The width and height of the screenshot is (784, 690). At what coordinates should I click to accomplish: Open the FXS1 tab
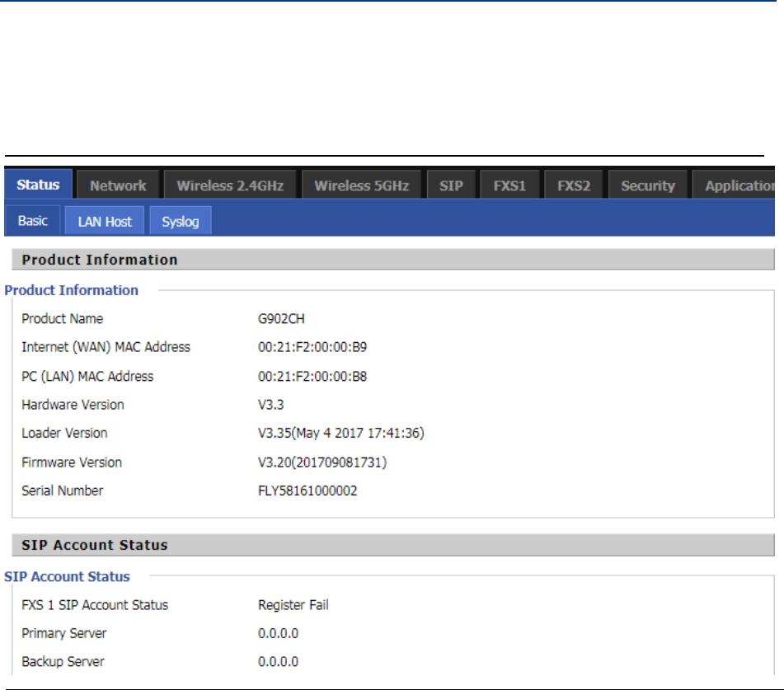(x=509, y=185)
